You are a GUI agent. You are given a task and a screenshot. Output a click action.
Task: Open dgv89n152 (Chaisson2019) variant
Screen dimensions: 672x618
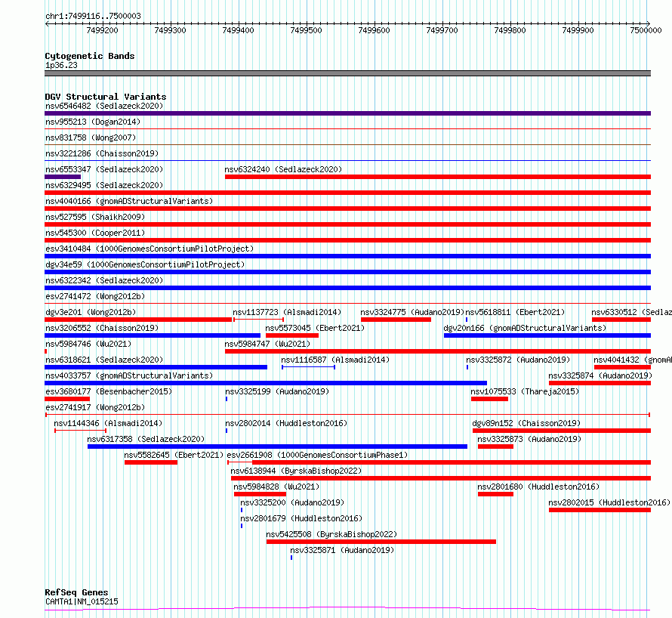[526, 423]
